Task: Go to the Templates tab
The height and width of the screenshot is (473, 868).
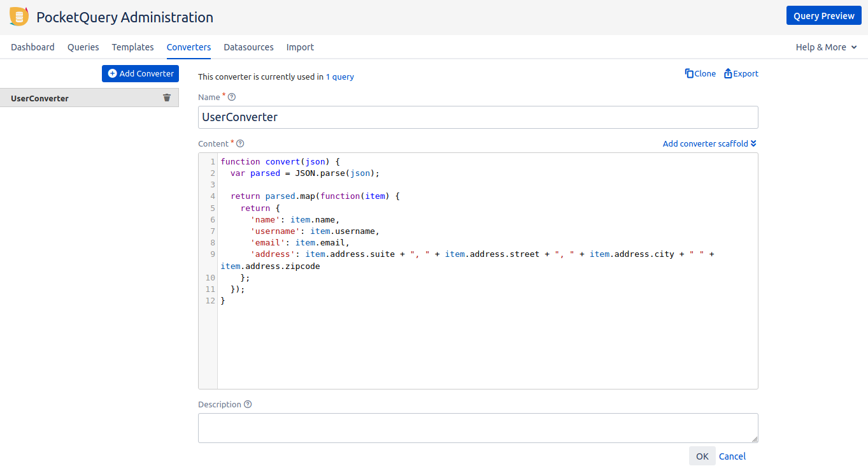Action: [132, 47]
